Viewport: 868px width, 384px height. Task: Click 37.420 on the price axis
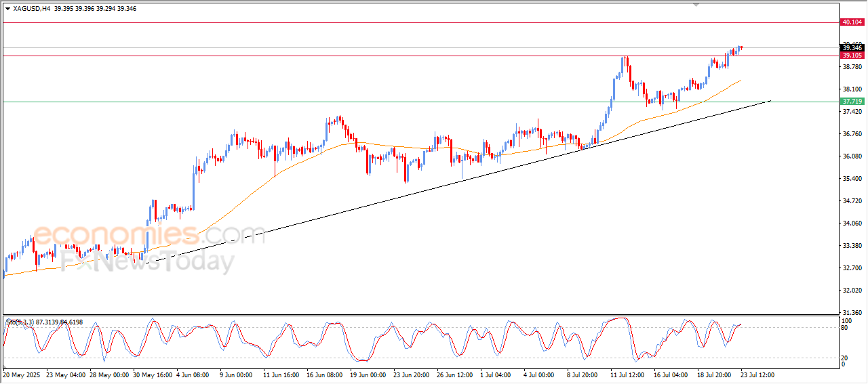[x=852, y=112]
